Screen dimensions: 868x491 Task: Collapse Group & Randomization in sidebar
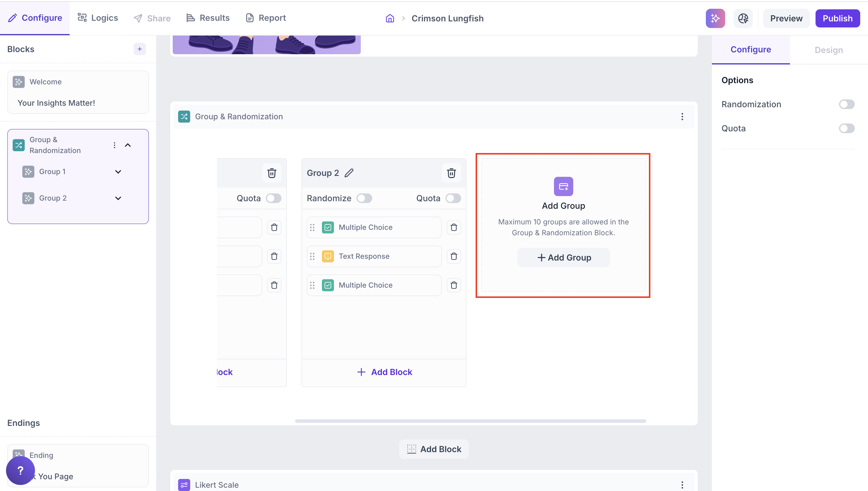[128, 145]
